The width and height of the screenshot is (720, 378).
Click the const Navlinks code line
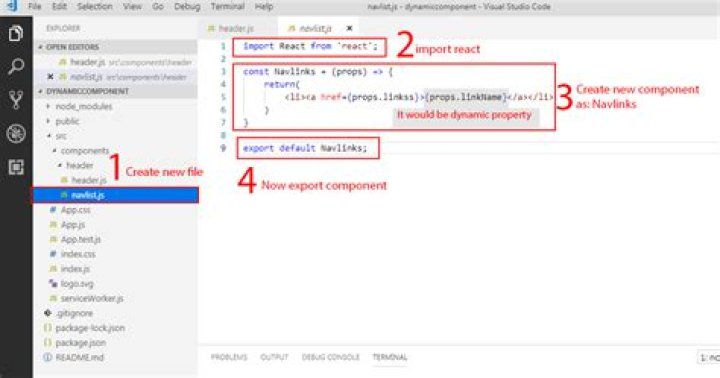(x=318, y=72)
